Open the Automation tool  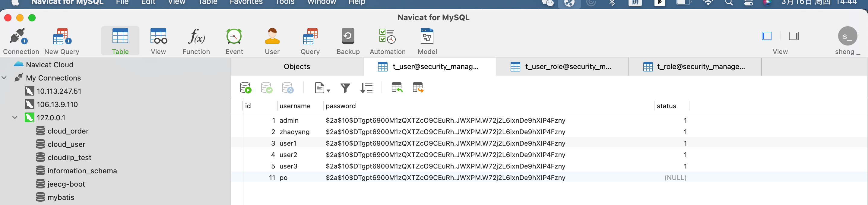coord(387,41)
